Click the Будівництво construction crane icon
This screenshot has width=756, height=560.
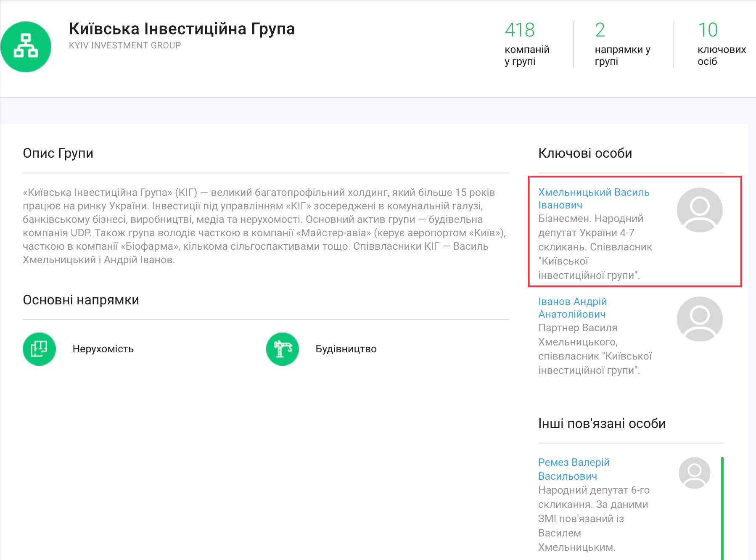283,349
